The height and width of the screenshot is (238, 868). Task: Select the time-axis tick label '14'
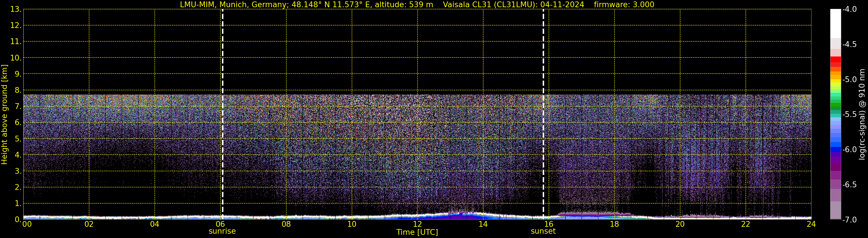click(x=483, y=224)
